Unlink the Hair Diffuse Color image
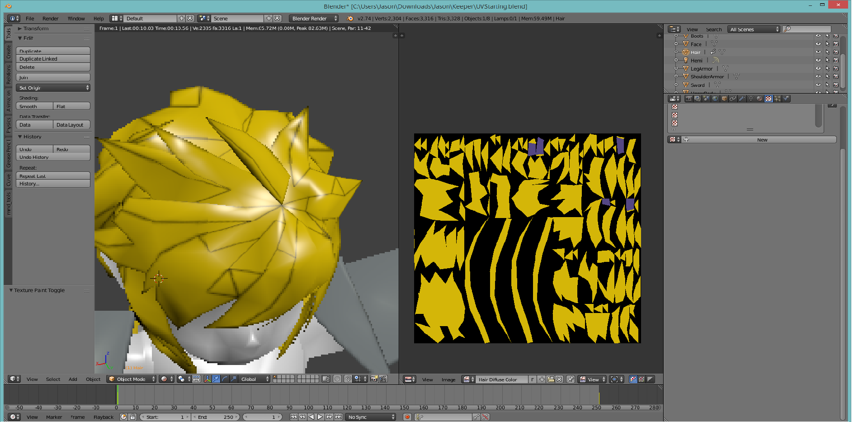Viewport: 868px width, 422px height. [x=559, y=379]
